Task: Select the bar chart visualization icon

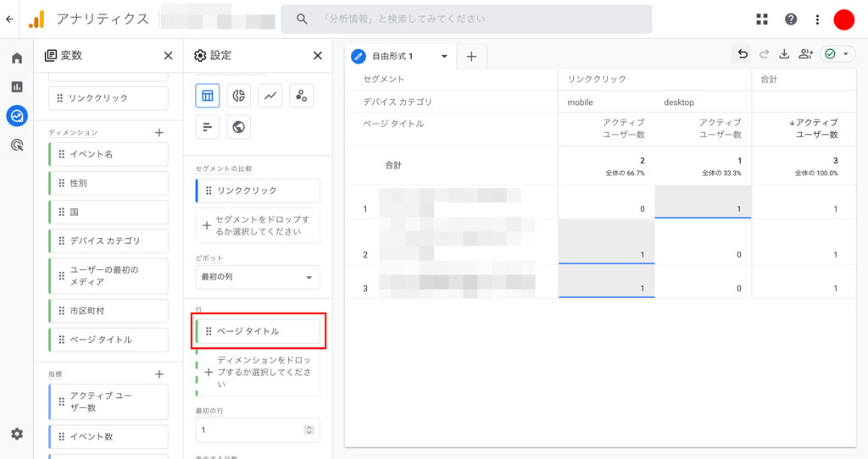Action: (x=208, y=127)
